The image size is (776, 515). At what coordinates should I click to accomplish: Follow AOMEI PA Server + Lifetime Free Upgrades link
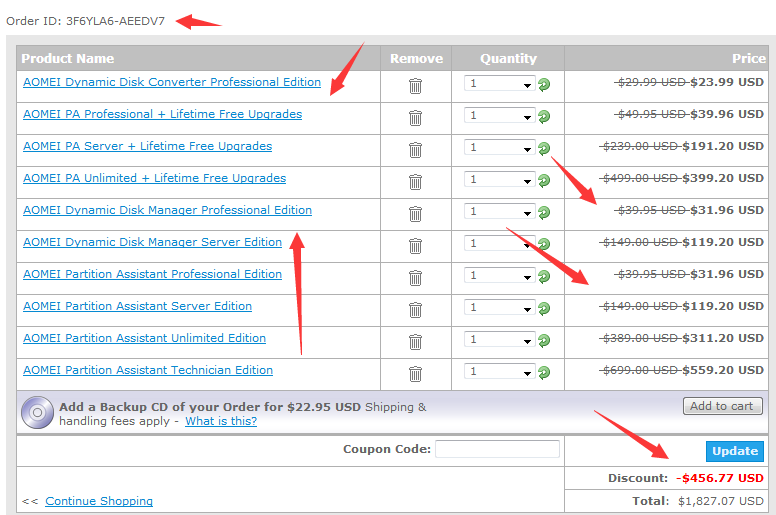(147, 146)
